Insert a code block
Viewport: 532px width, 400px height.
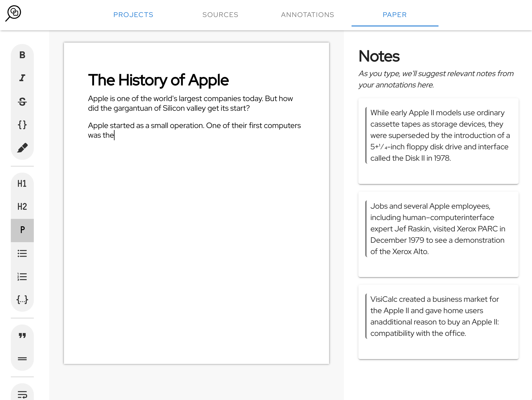22,300
